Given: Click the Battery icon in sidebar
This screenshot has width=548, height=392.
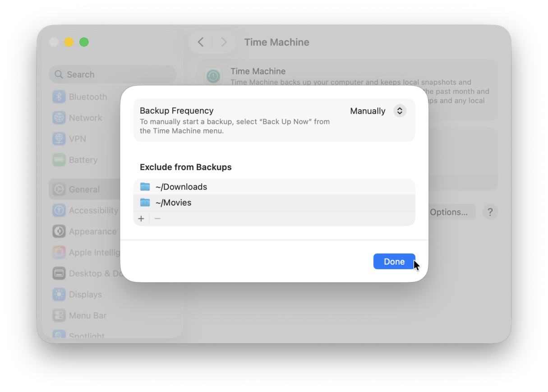Looking at the screenshot, I should pos(59,160).
